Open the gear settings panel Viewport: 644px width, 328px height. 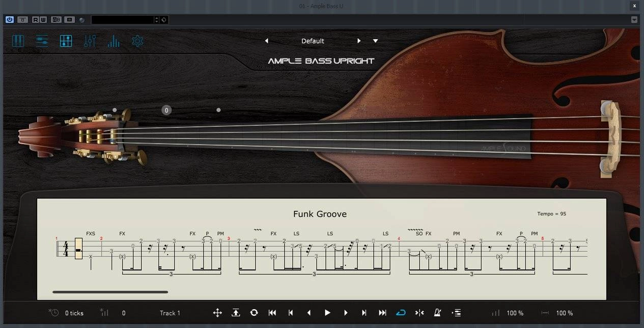(x=137, y=41)
